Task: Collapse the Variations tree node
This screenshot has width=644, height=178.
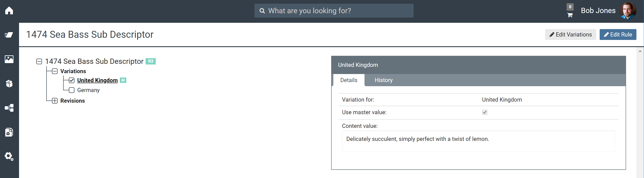Action: click(x=55, y=71)
